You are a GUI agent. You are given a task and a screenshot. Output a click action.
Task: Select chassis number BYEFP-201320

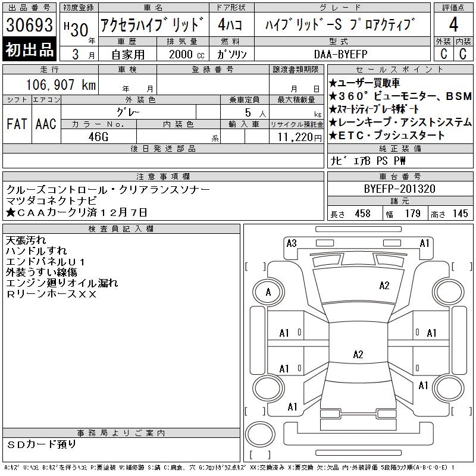pos(399,189)
